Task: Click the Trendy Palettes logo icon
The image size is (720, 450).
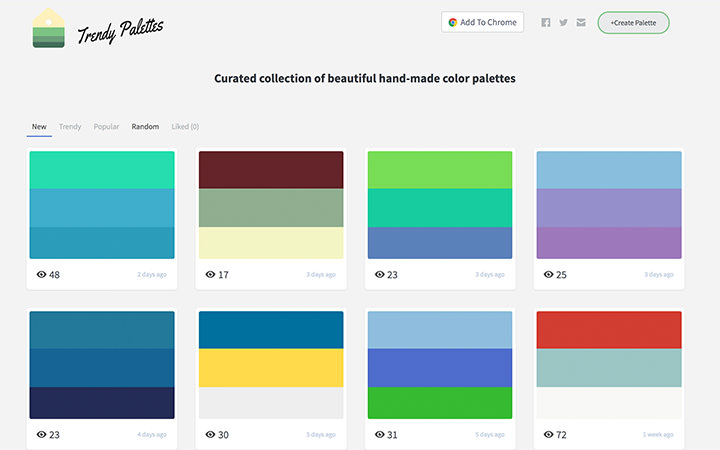Action: pos(49,27)
